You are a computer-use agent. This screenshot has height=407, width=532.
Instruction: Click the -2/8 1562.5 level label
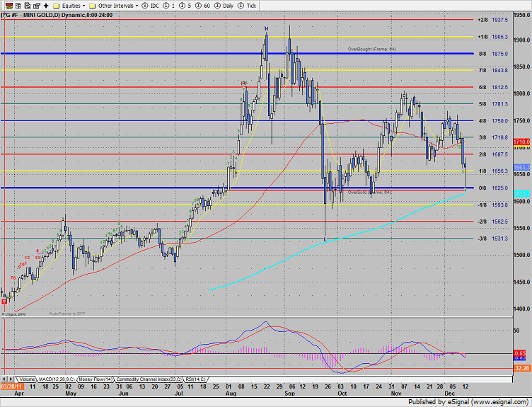(492, 222)
